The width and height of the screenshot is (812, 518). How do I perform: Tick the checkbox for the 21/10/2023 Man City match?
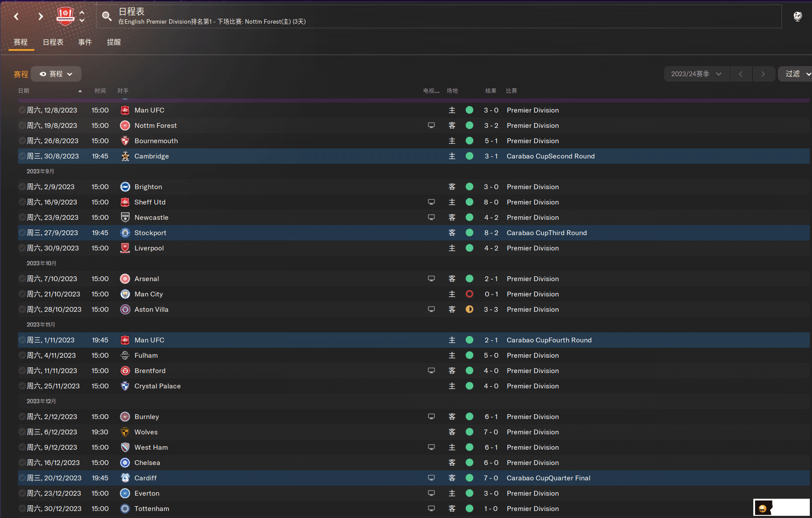[22, 294]
